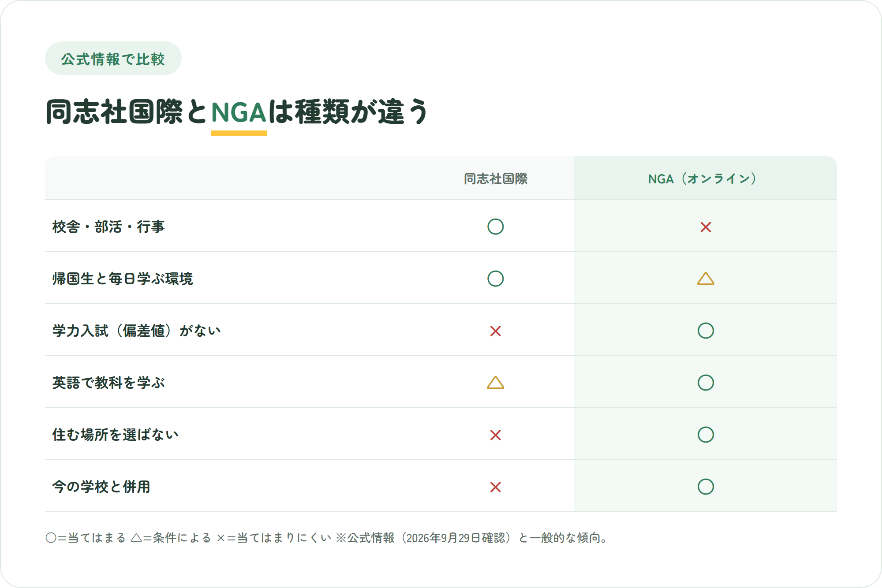Screen dimensions: 882x588
Task: Click the row label 住む場所を選ばない
Action: [115, 435]
